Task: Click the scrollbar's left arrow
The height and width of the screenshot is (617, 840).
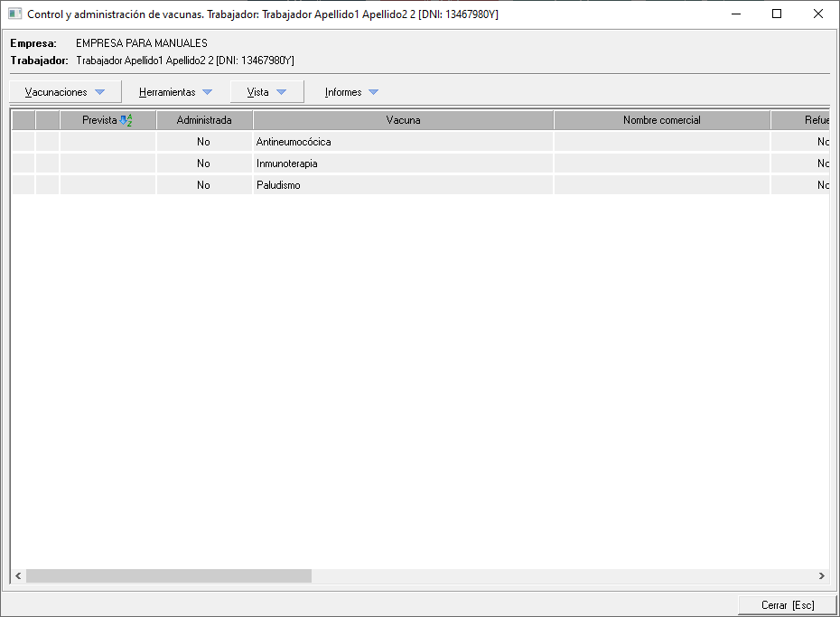Action: pos(18,575)
